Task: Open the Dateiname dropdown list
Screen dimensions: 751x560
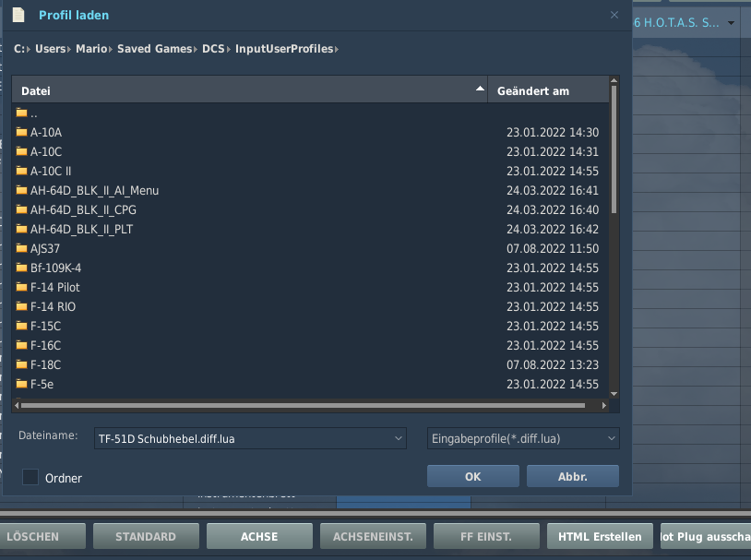Action: (398, 438)
